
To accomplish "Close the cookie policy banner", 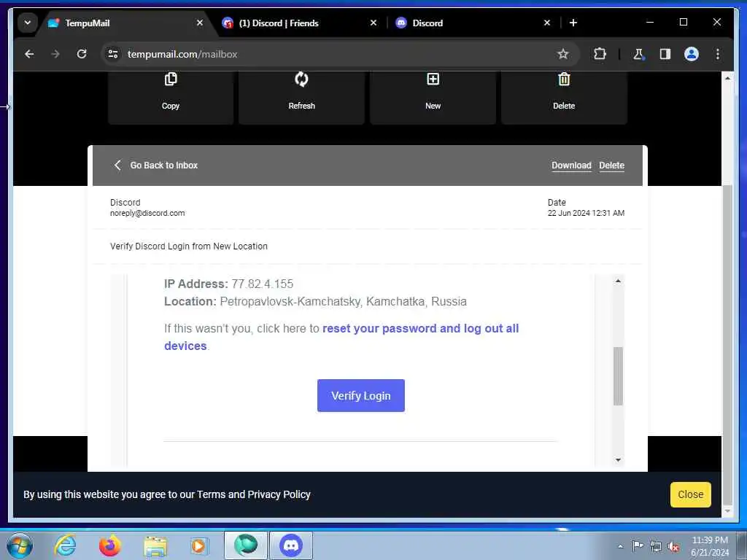I will [x=690, y=494].
